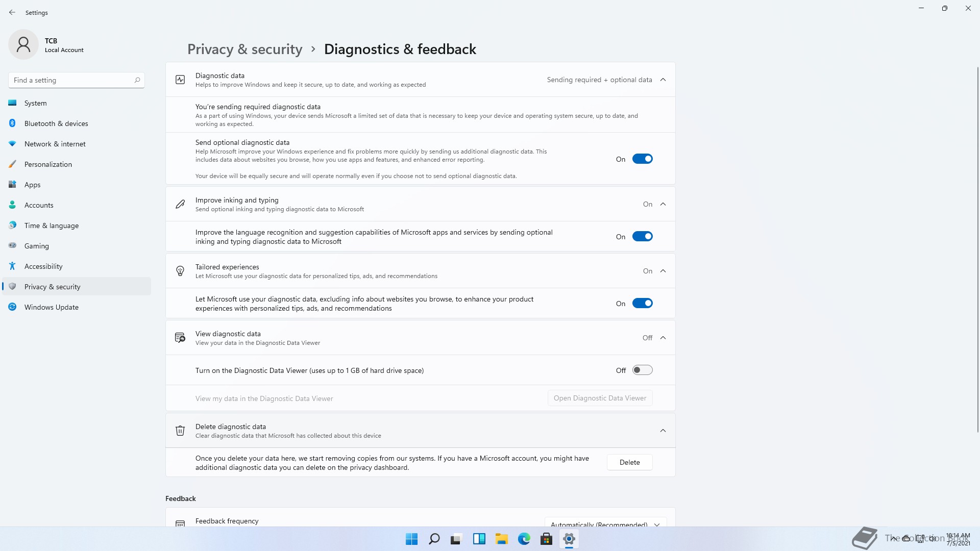This screenshot has width=980, height=551.
Task: Launch Microsoft Edge from taskbar
Action: [x=524, y=539]
